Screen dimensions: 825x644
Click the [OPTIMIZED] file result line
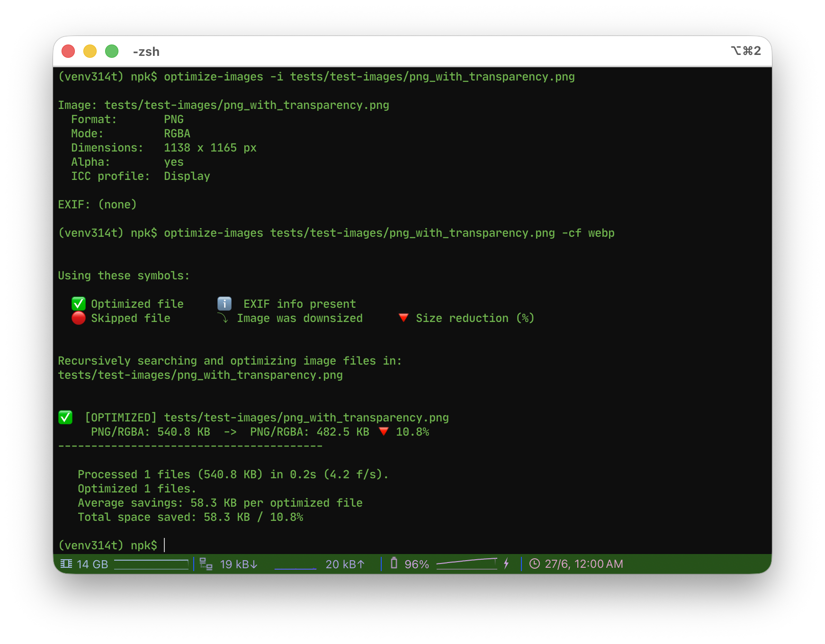267,418
